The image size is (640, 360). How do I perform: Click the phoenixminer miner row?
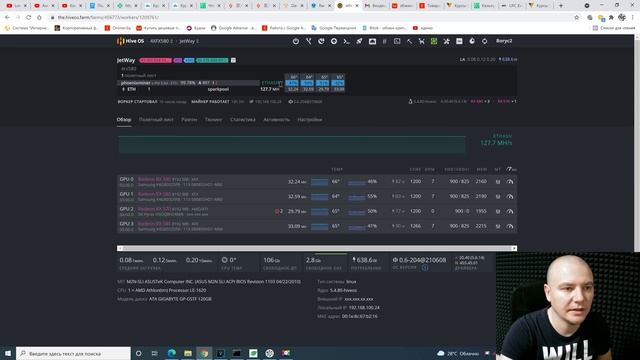[188, 83]
